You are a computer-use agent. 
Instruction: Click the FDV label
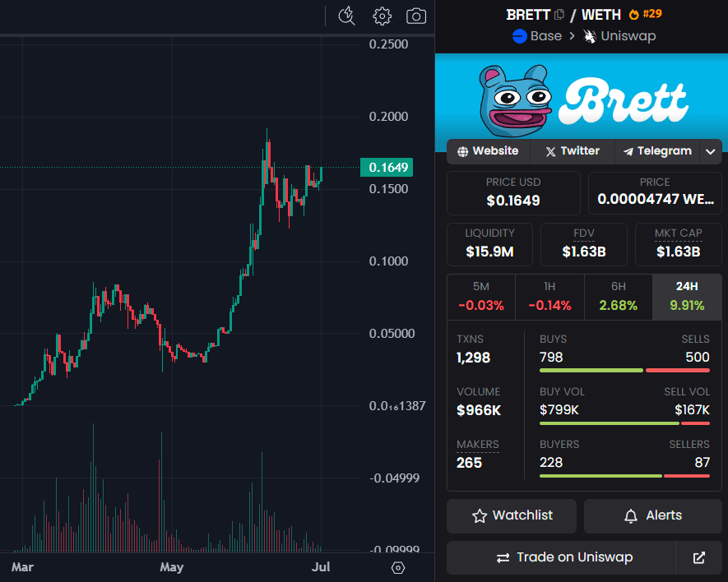[x=584, y=233]
